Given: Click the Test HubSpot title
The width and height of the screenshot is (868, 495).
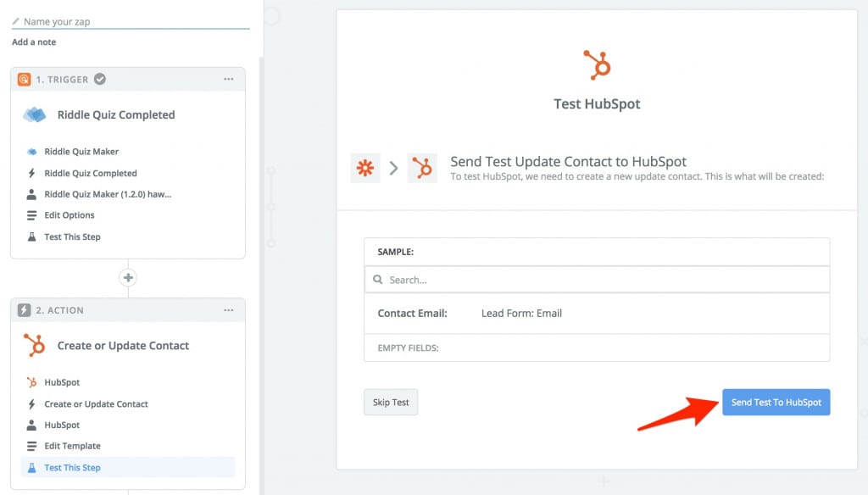Looking at the screenshot, I should [x=597, y=104].
